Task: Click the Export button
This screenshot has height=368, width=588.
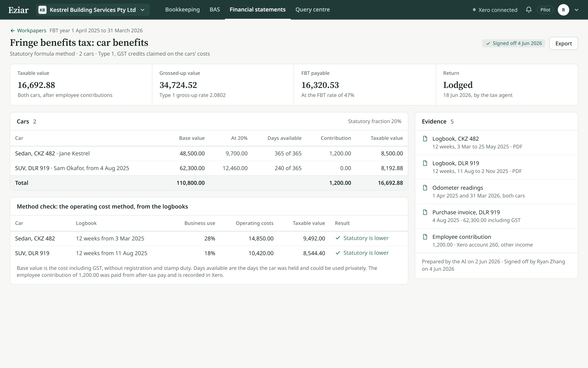Action: point(563,43)
